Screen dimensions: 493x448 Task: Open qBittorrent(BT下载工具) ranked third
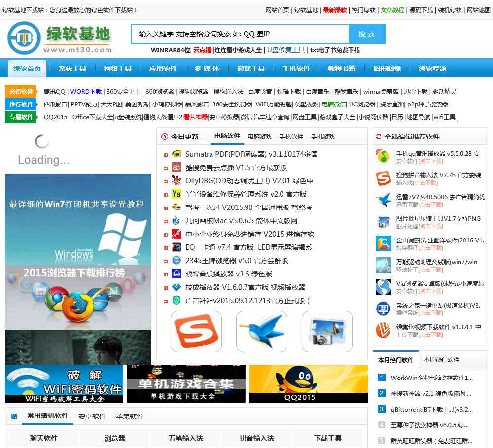coord(431,409)
